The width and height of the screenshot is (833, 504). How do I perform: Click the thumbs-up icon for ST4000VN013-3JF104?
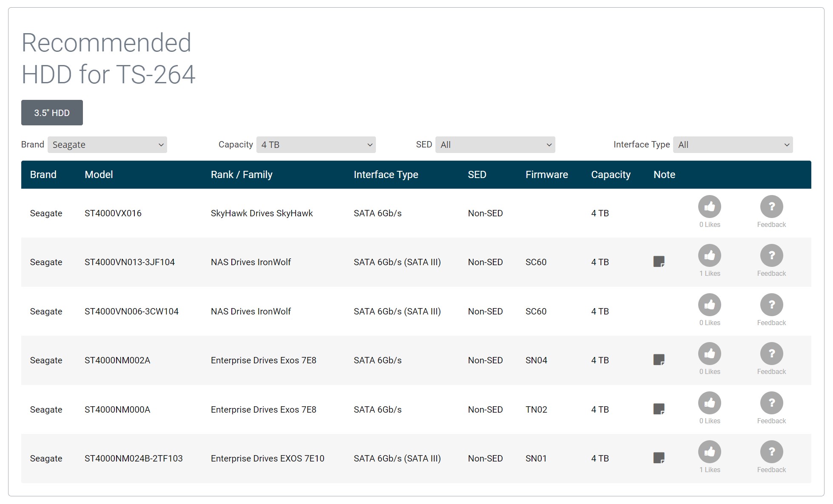(709, 255)
